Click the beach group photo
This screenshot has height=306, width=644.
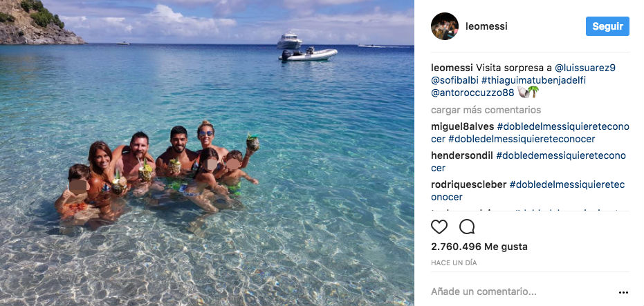[x=207, y=153]
